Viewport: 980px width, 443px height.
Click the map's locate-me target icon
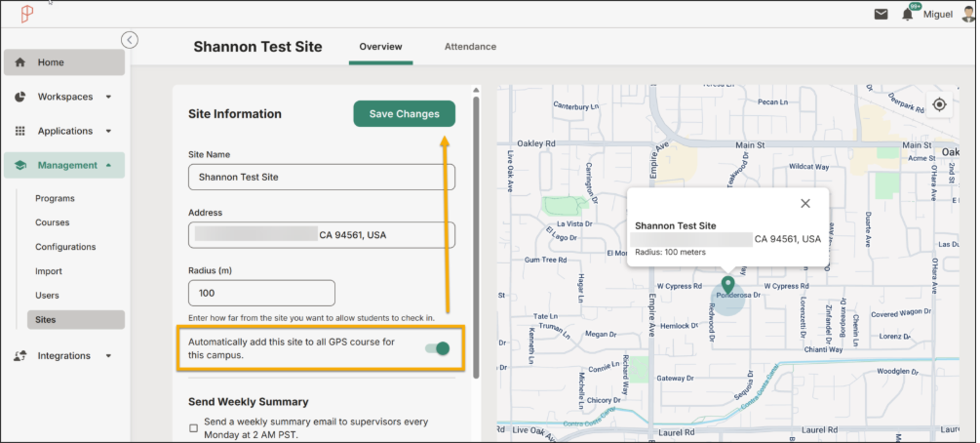[x=939, y=104]
